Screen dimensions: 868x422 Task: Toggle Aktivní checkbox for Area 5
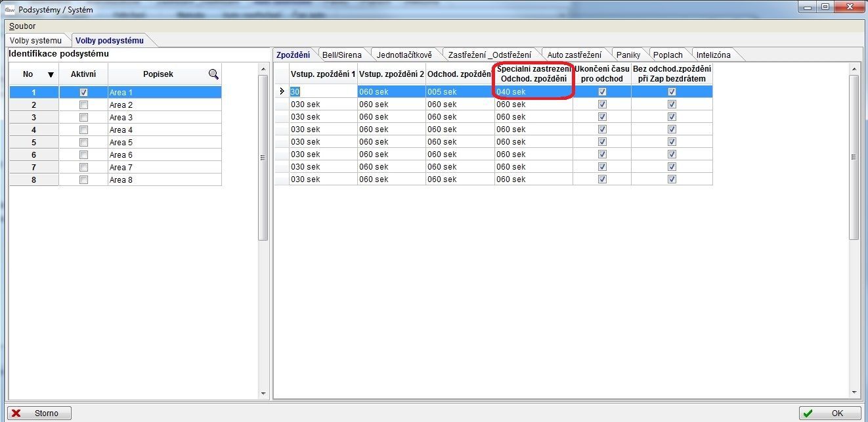click(83, 143)
